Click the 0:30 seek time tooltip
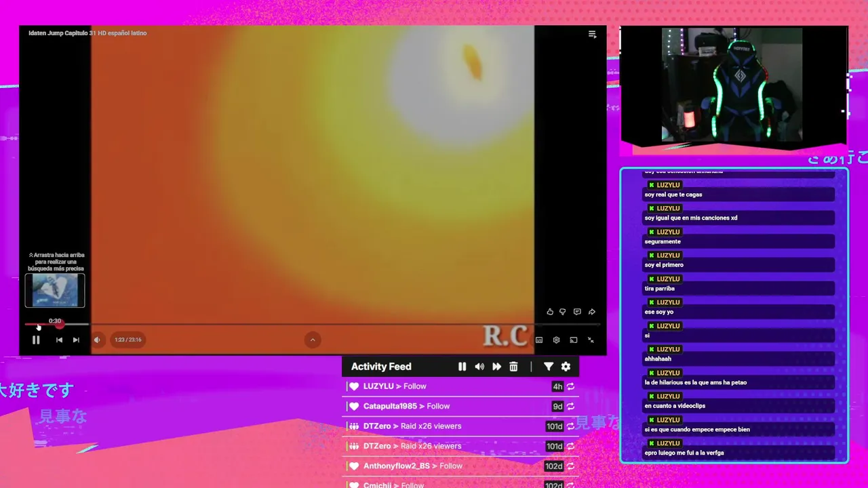The width and height of the screenshot is (868, 488). [x=55, y=321]
